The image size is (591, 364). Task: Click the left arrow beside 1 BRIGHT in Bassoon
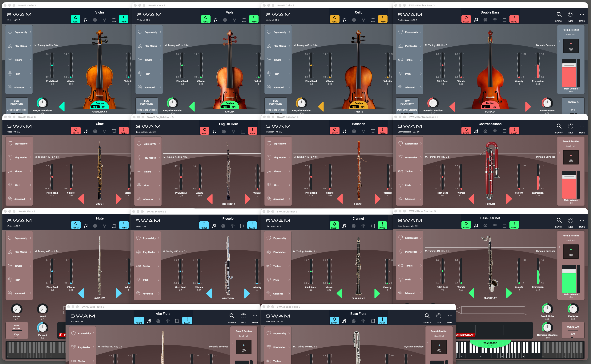point(340,199)
